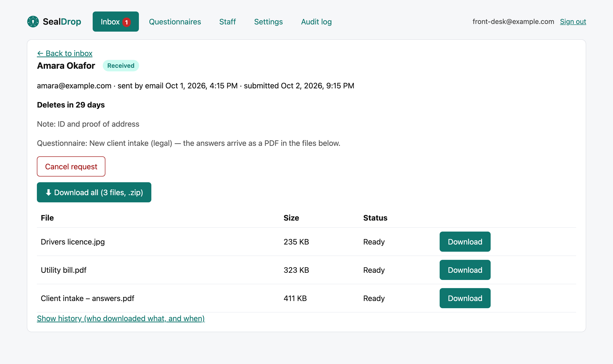The width and height of the screenshot is (613, 364).
Task: Switch to the Staff tab
Action: point(227,22)
